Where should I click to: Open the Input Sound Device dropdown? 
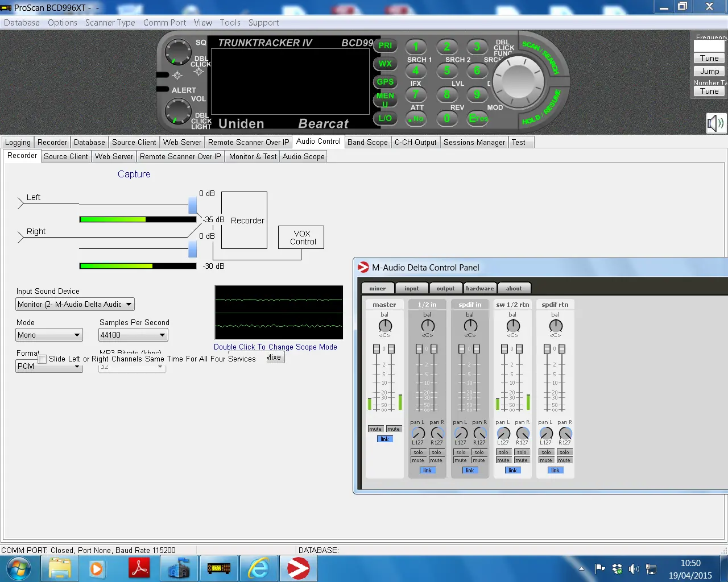(75, 304)
